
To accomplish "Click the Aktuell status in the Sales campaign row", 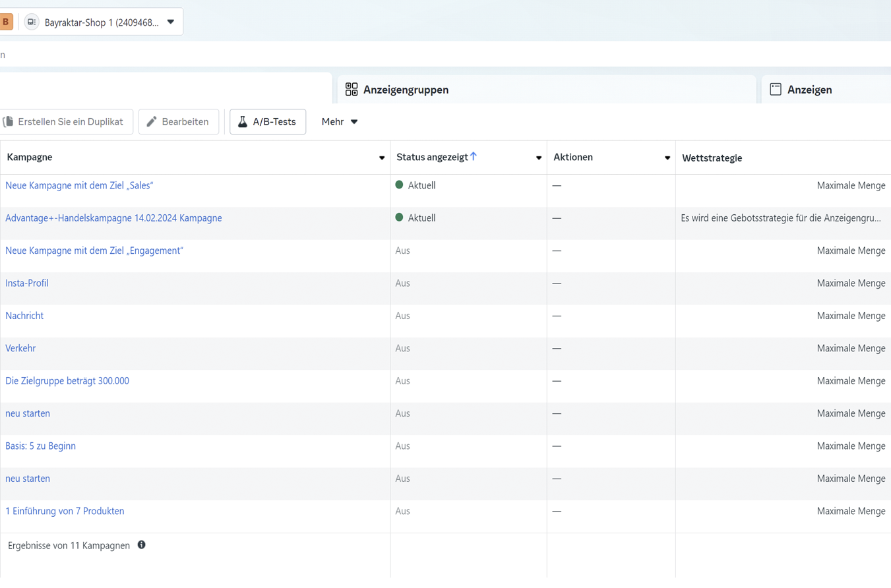I will point(422,186).
